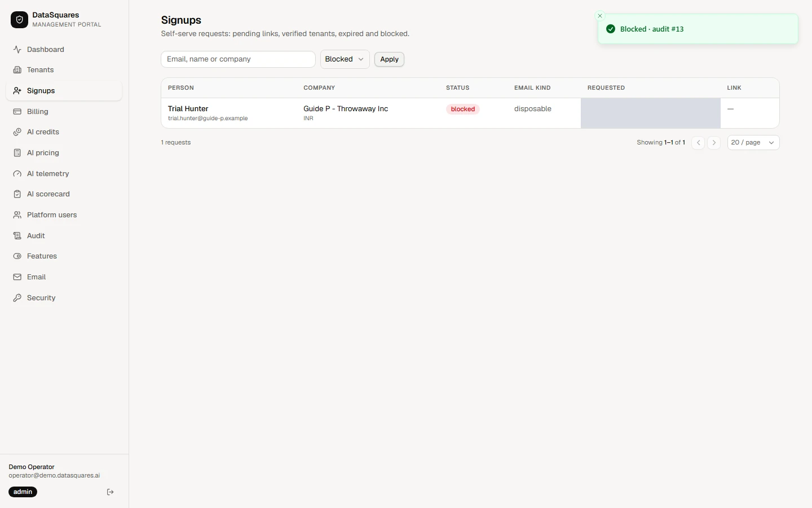Click the green checkmark in the toast
The image size is (812, 508).
(x=611, y=29)
